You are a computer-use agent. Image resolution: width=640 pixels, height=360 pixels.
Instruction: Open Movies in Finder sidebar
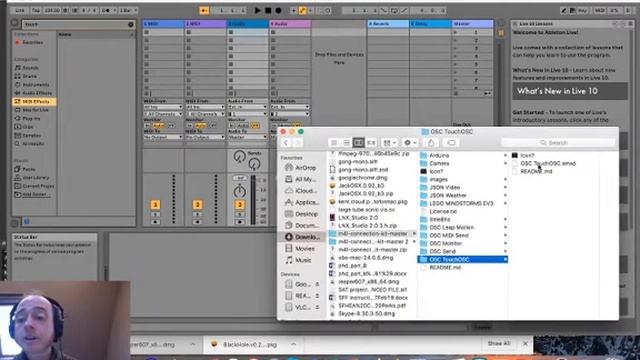[x=300, y=248]
